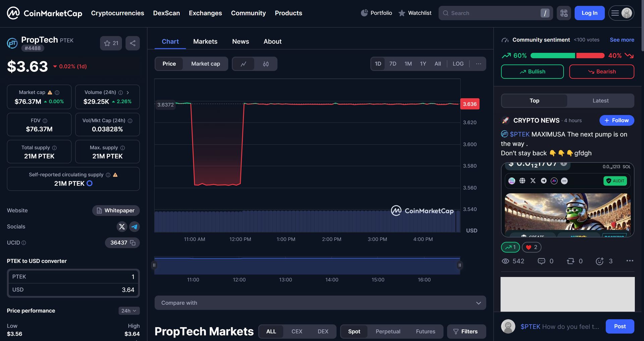Open the hamburger profile menu

pos(621,13)
